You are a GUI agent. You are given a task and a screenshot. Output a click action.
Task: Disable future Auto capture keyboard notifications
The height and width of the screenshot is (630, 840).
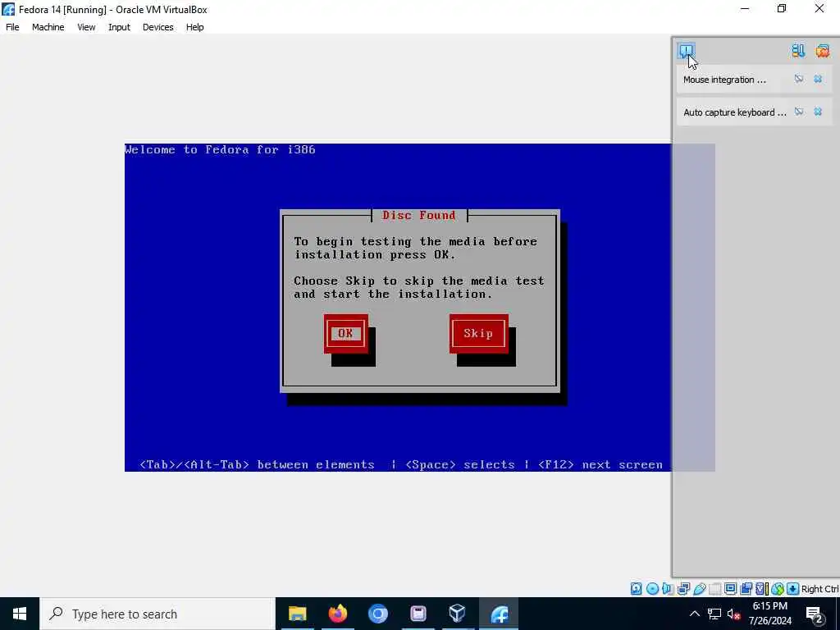[x=799, y=112]
